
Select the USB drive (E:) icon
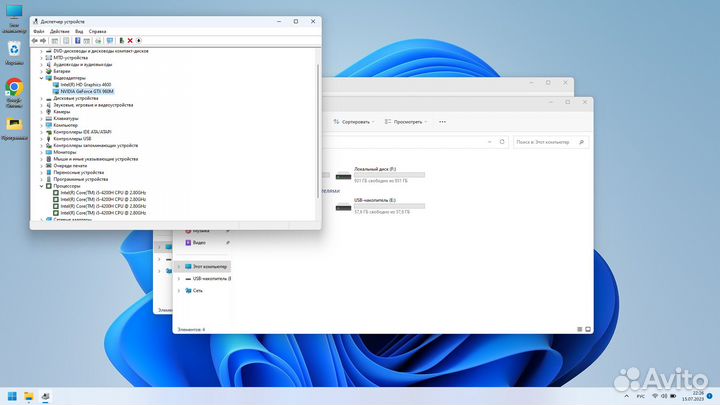(345, 206)
